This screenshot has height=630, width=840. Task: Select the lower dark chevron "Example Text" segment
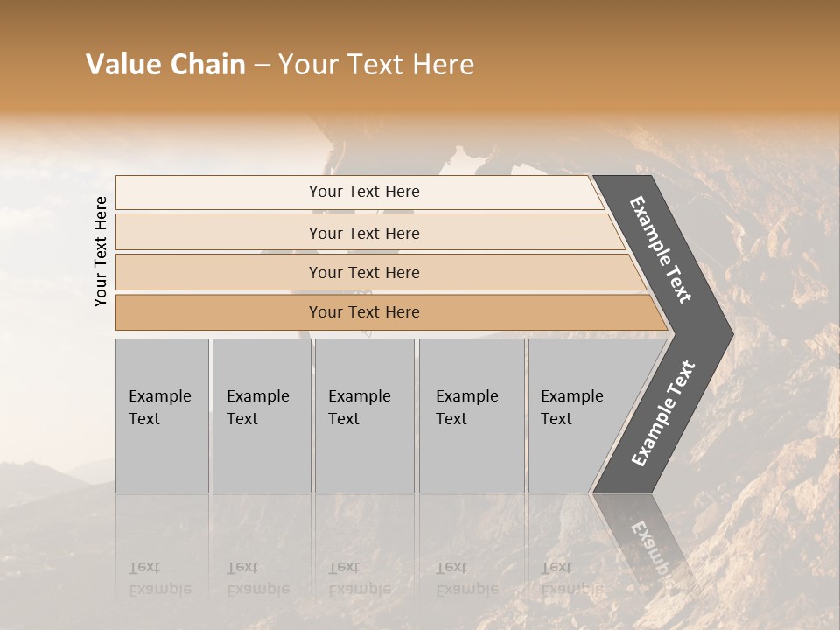[x=662, y=414]
